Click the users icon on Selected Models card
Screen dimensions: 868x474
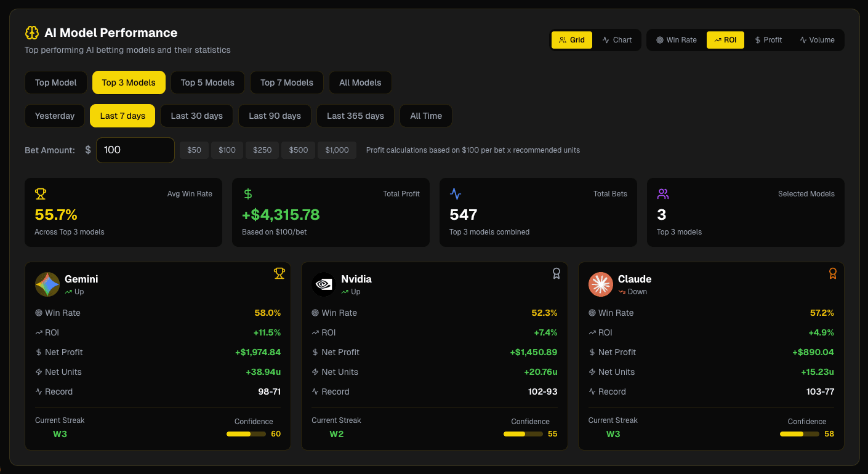(x=662, y=193)
